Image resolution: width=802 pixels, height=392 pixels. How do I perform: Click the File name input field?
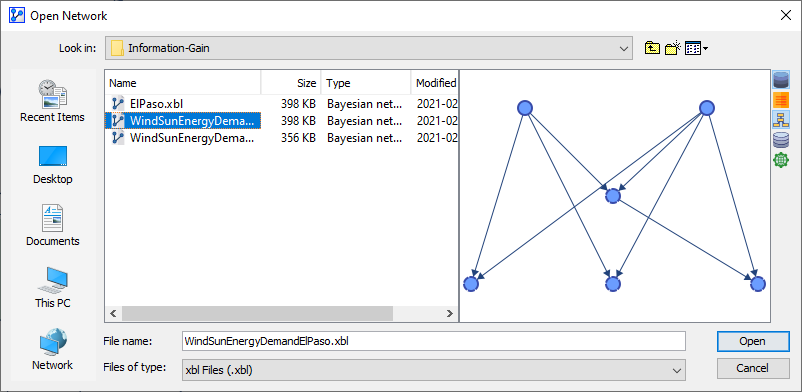tap(433, 341)
